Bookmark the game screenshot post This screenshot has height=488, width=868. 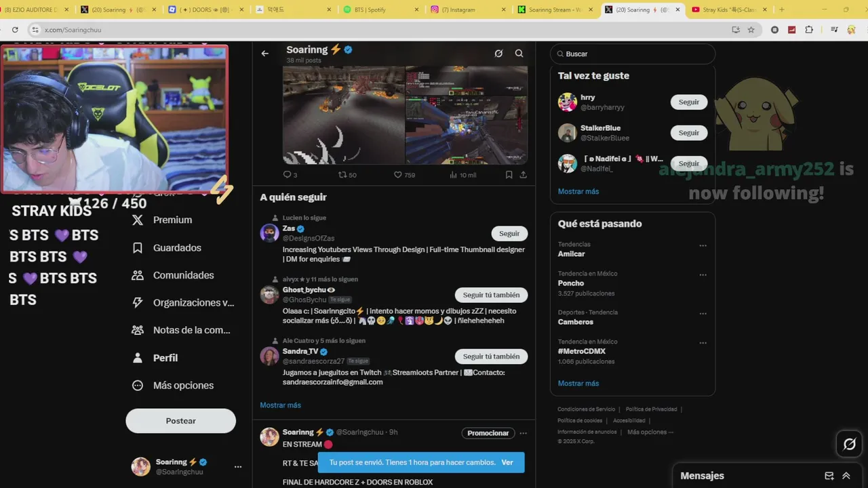click(509, 175)
